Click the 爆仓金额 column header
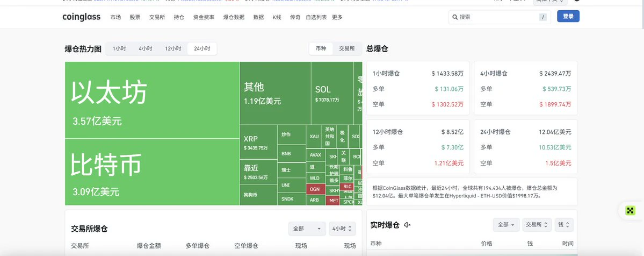 pos(149,246)
